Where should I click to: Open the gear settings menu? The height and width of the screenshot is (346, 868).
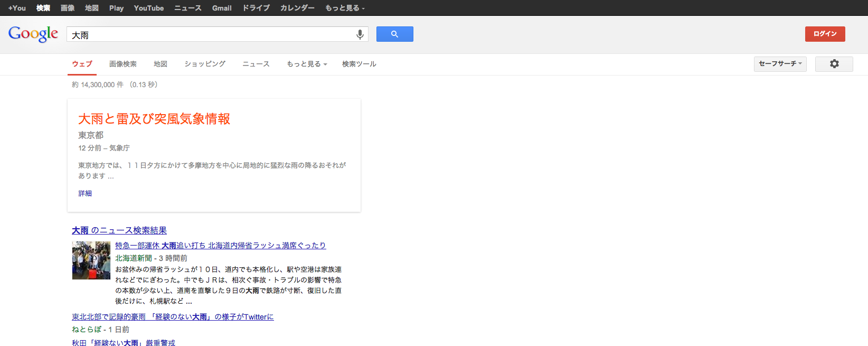(834, 64)
